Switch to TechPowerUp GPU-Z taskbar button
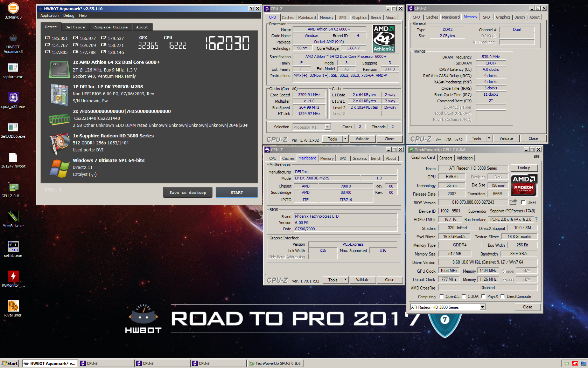This screenshot has height=368, width=588. (x=275, y=363)
